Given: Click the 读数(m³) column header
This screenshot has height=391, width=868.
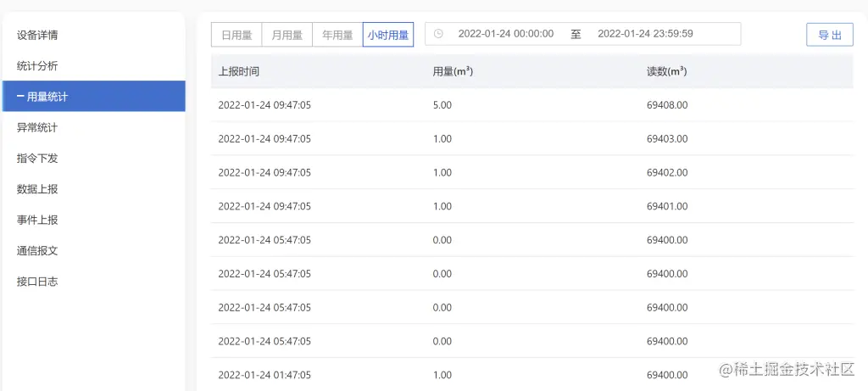Looking at the screenshot, I should 666,71.
